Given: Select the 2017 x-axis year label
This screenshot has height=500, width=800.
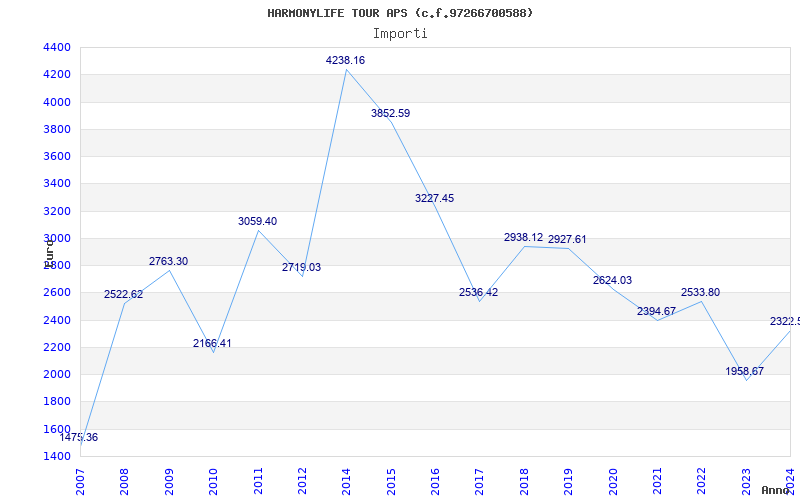Looking at the screenshot, I should [x=480, y=481].
